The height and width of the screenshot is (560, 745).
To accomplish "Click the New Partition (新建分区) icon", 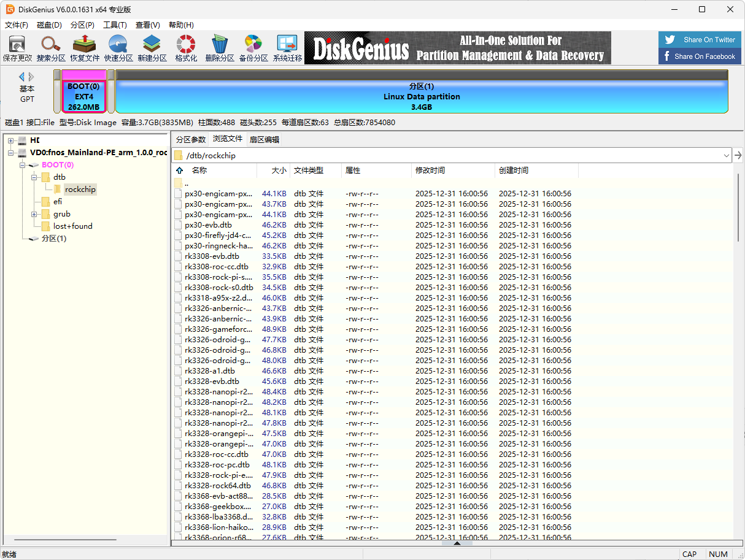I will [152, 48].
